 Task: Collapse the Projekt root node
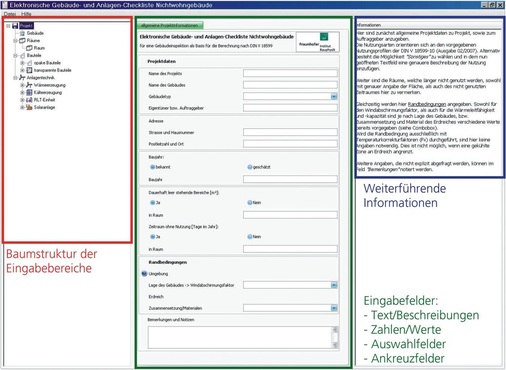pyautogui.click(x=8, y=26)
